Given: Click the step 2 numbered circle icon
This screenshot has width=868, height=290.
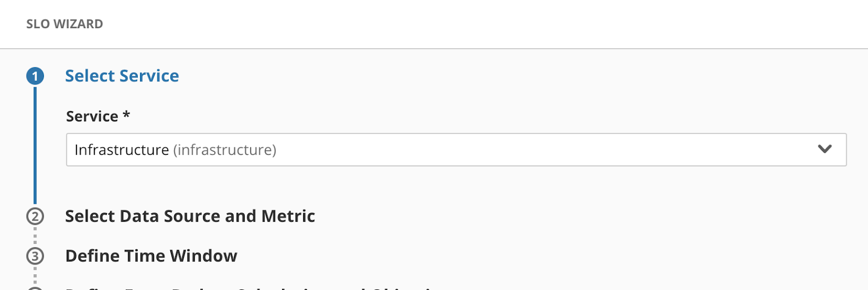Looking at the screenshot, I should click(x=35, y=216).
